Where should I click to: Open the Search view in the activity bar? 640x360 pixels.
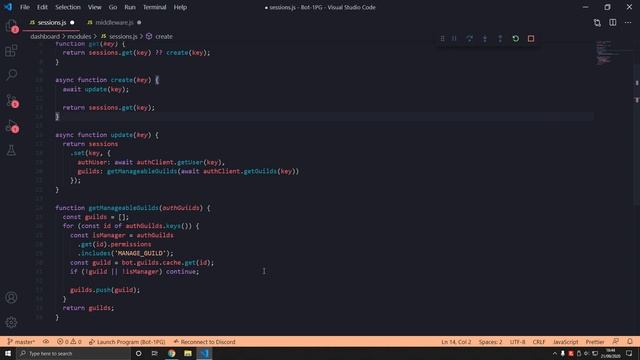(x=11, y=74)
